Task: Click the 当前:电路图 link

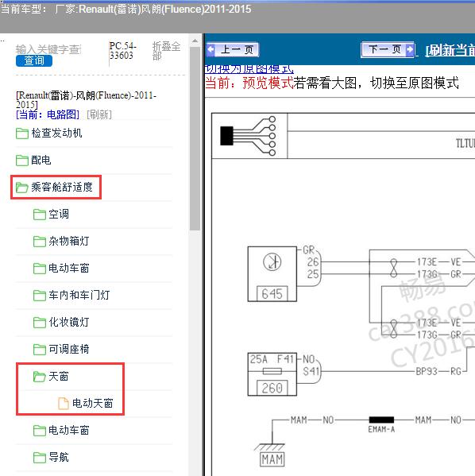Action: click(x=48, y=114)
